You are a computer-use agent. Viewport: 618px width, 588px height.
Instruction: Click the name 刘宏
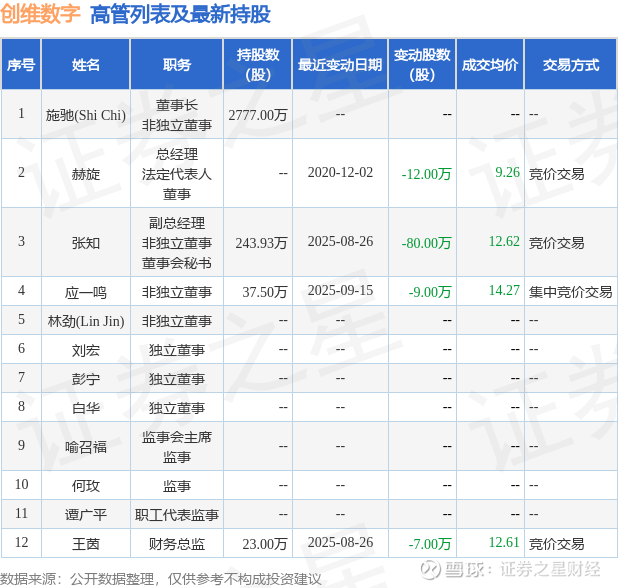[x=86, y=350]
